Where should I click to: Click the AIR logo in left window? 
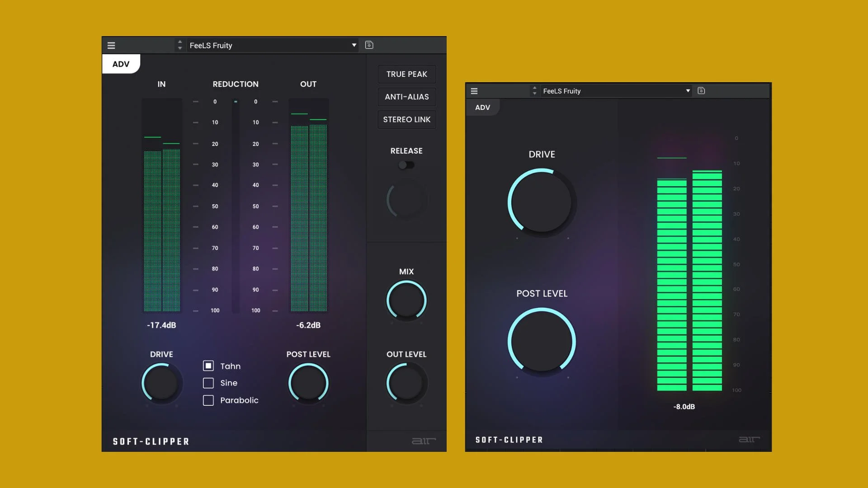click(x=424, y=441)
